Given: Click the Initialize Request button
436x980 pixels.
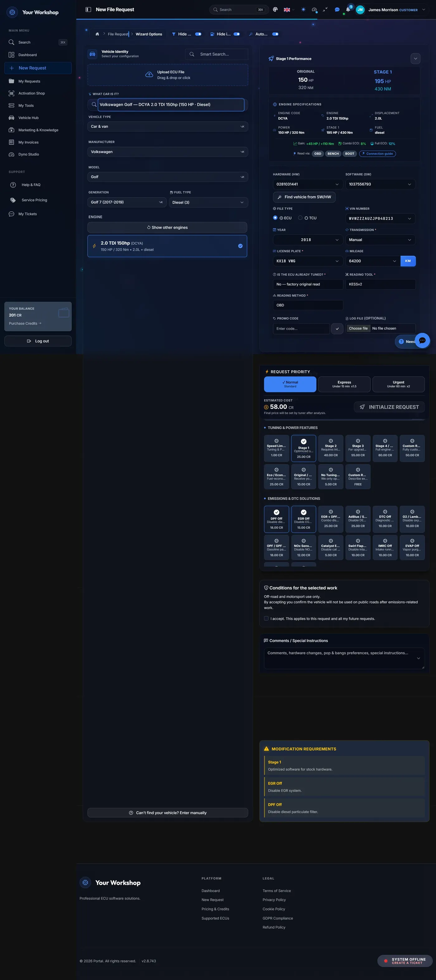Looking at the screenshot, I should tap(389, 407).
